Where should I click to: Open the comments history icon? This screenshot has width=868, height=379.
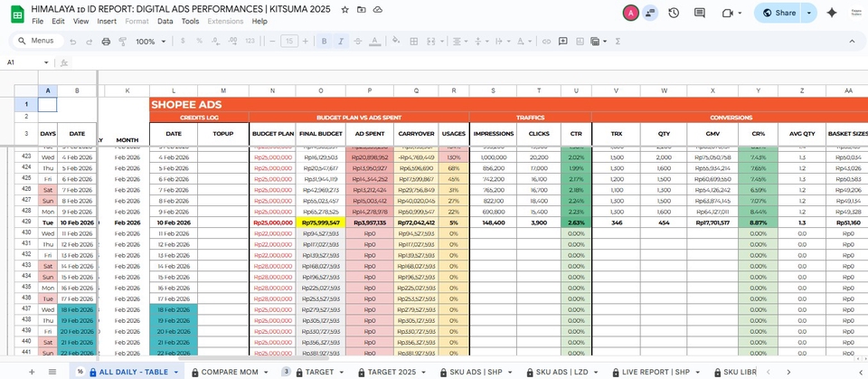pyautogui.click(x=700, y=13)
